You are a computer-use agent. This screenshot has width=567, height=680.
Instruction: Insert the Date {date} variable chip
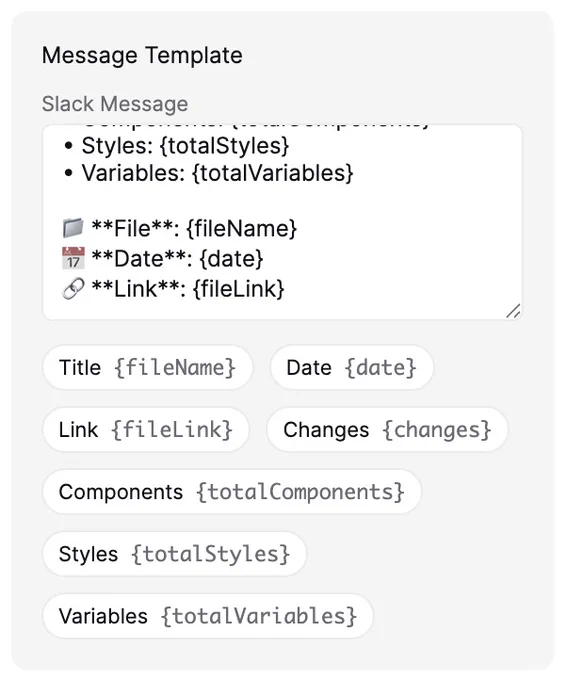tap(352, 367)
